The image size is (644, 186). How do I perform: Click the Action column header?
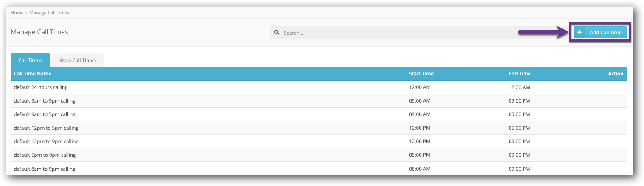616,74
